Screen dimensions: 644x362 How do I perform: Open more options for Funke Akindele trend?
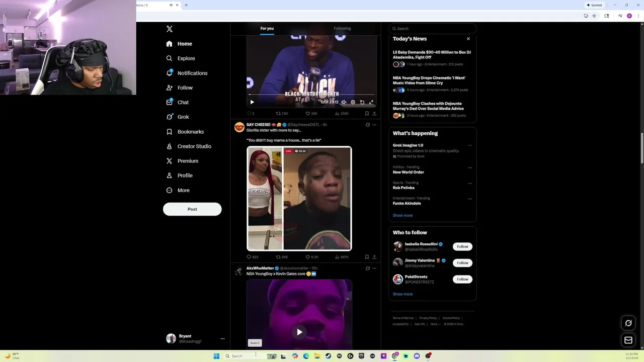[x=470, y=199]
